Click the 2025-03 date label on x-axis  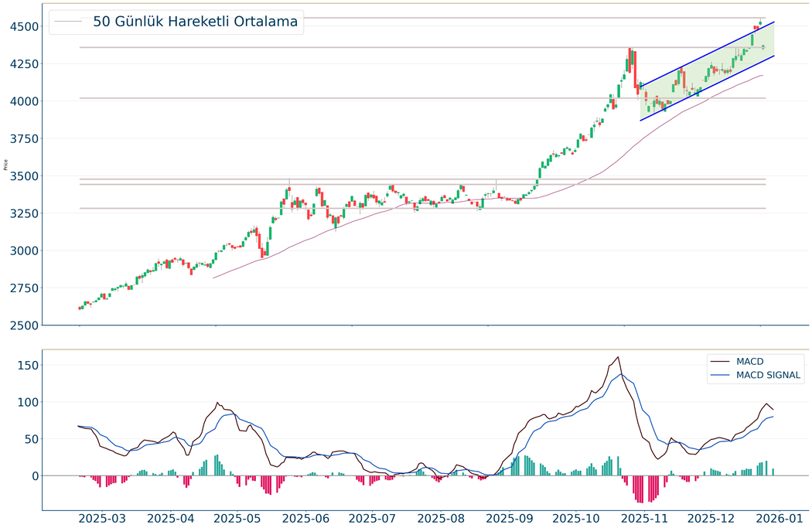(x=104, y=517)
